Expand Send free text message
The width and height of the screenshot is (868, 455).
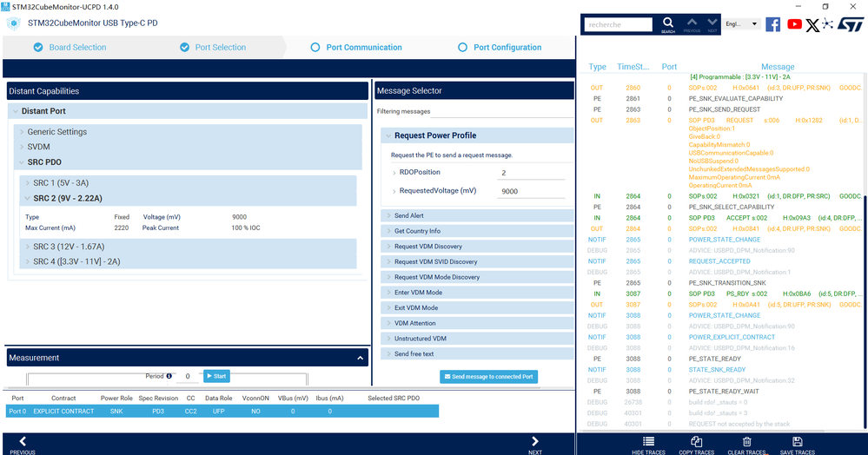[x=388, y=353]
